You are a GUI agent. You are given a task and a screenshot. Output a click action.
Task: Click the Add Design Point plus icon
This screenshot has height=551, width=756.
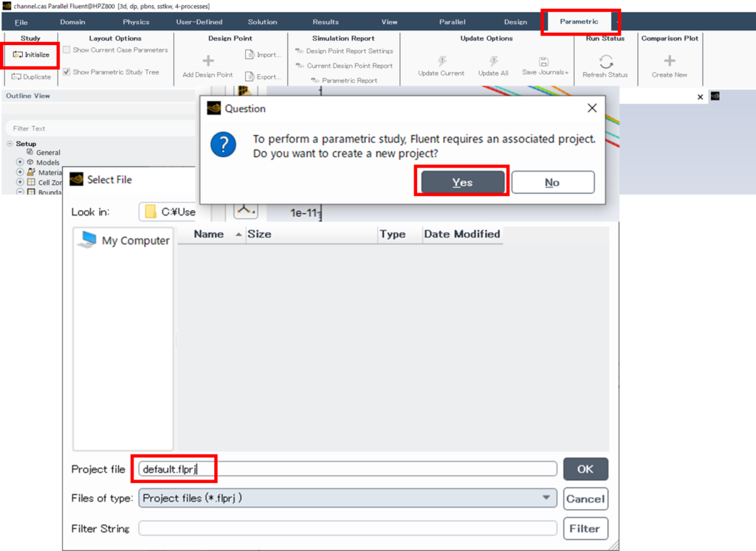[207, 60]
